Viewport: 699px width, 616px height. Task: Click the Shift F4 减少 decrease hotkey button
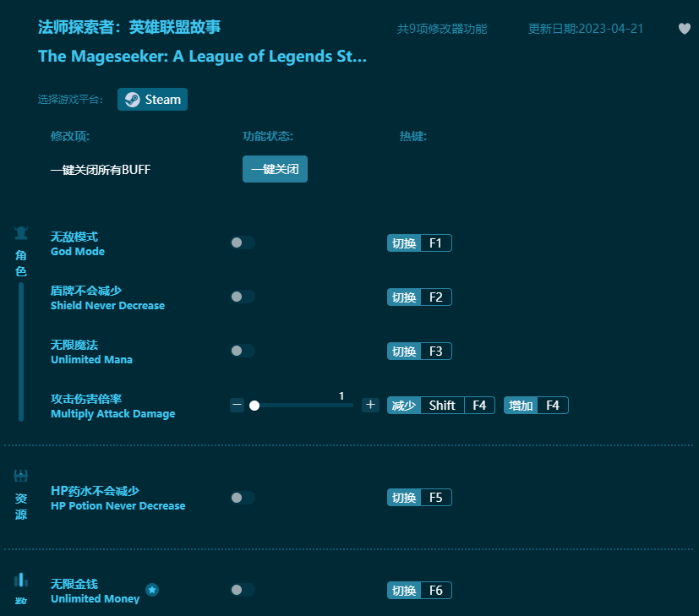[440, 405]
